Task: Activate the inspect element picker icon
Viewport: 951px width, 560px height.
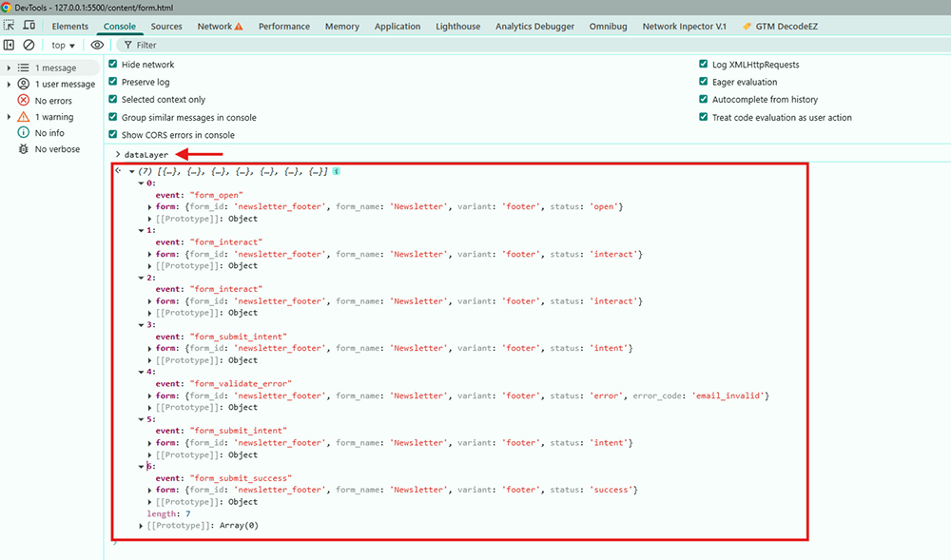Action: click(x=10, y=26)
